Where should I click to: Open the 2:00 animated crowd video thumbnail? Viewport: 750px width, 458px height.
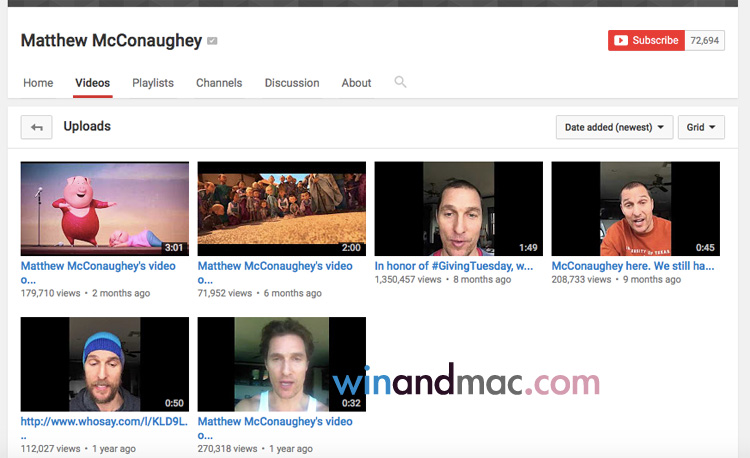282,208
